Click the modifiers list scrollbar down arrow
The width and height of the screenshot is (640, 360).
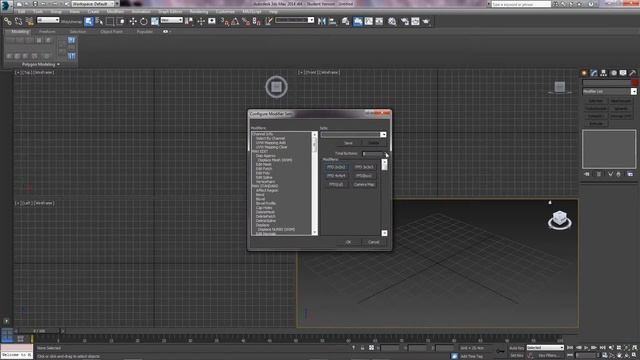315,233
